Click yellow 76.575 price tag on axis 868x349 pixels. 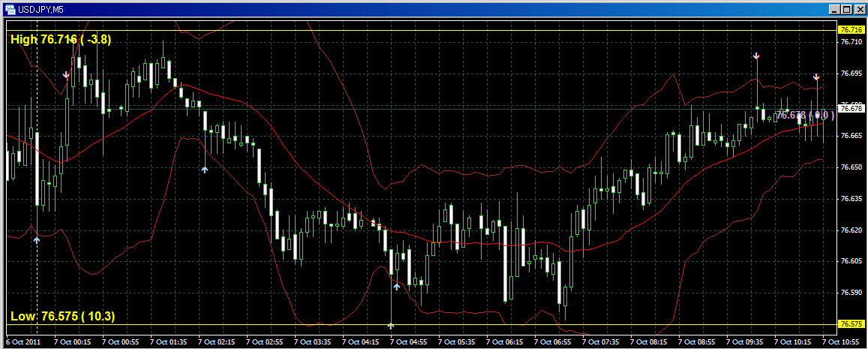[x=851, y=324]
